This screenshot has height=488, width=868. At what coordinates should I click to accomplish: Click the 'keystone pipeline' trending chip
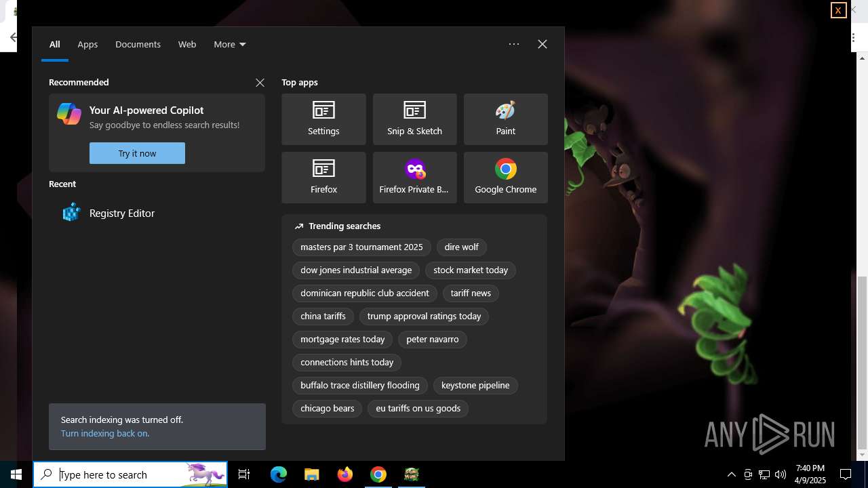(475, 385)
